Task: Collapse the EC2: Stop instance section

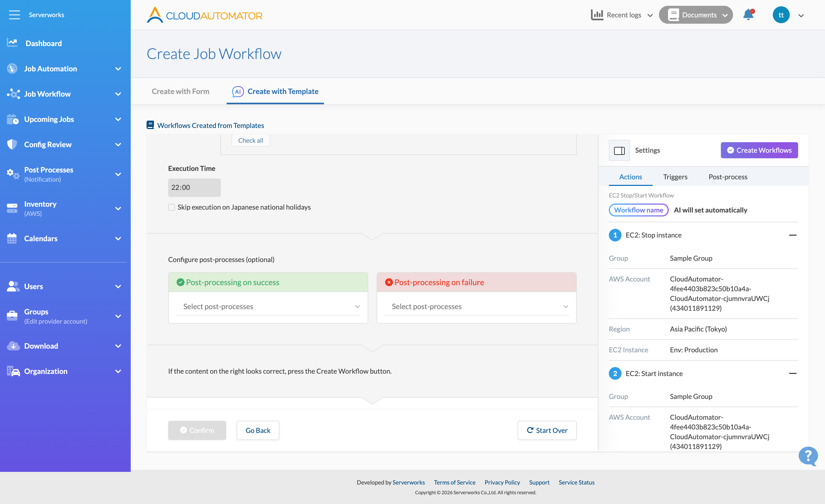Action: [x=793, y=235]
